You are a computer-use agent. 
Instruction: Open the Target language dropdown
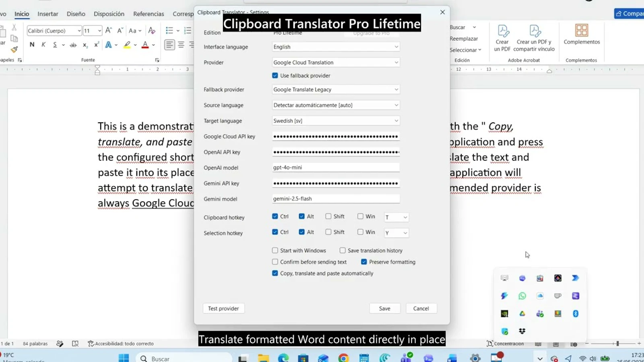point(336,121)
